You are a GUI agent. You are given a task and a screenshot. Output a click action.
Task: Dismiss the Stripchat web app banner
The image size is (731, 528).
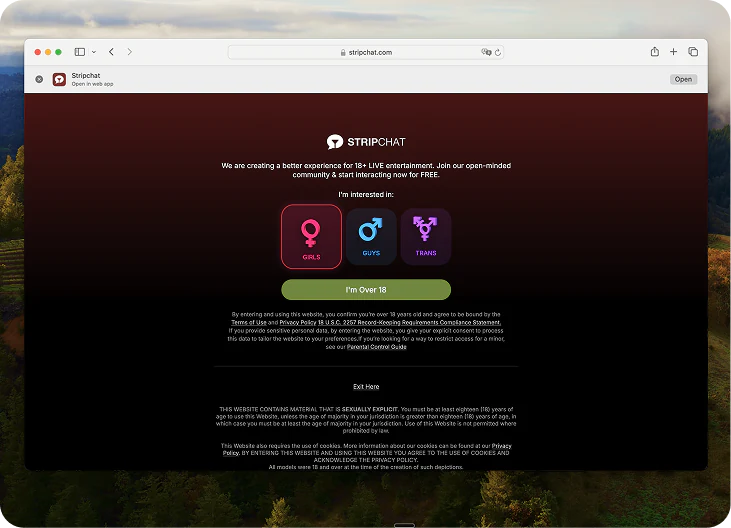(39, 79)
